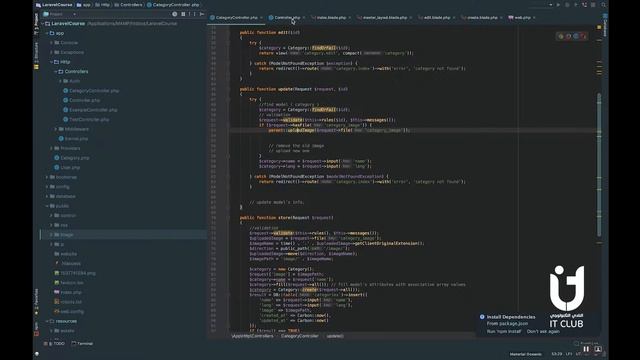640x360 pixels.
Task: Open the Database tool window on right edge
Action: point(605,25)
